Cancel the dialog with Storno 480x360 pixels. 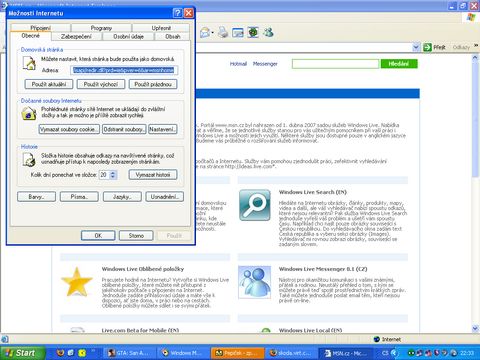point(136,236)
